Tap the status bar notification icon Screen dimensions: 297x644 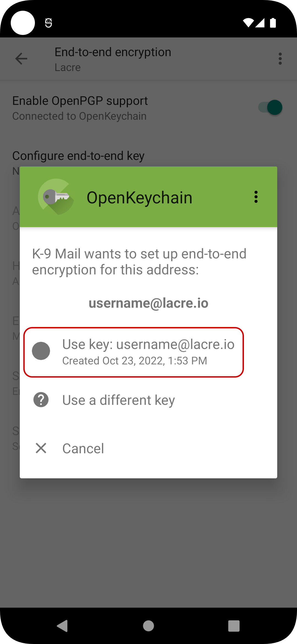click(x=48, y=23)
